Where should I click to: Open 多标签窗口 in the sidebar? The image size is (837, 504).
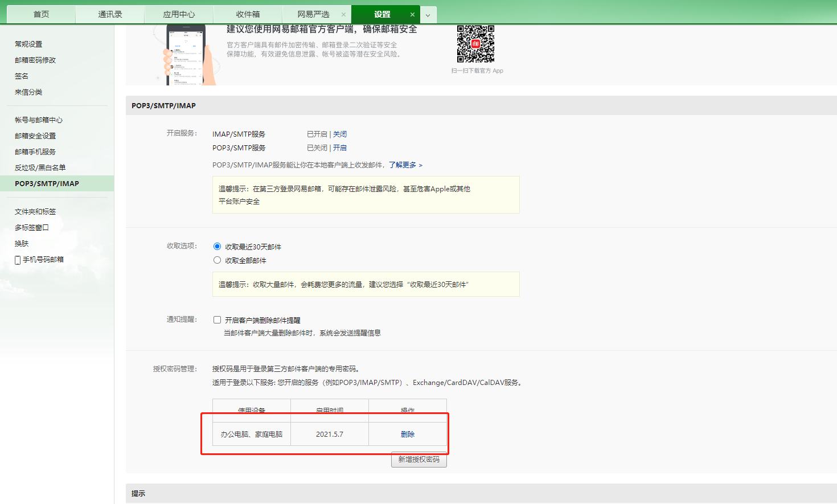pyautogui.click(x=32, y=228)
